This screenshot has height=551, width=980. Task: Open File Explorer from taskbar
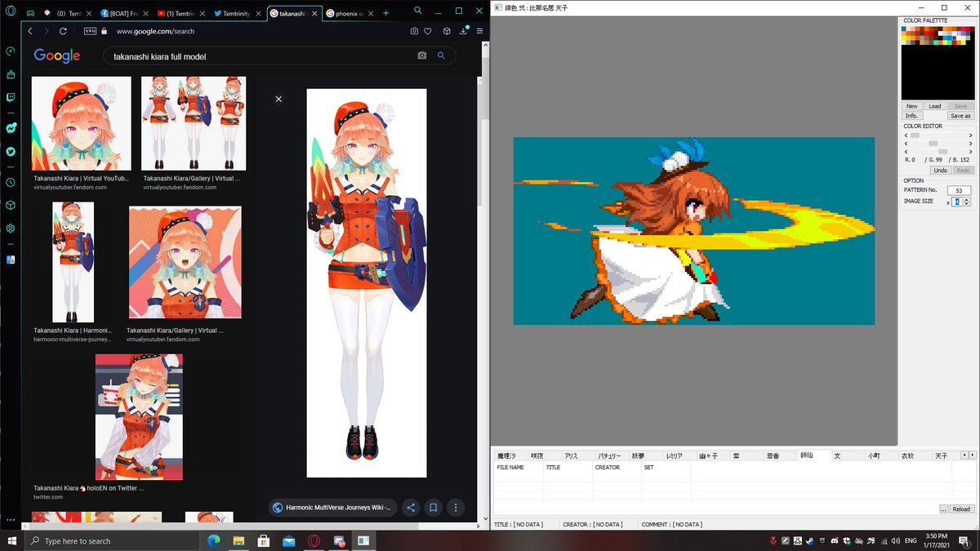pyautogui.click(x=237, y=540)
